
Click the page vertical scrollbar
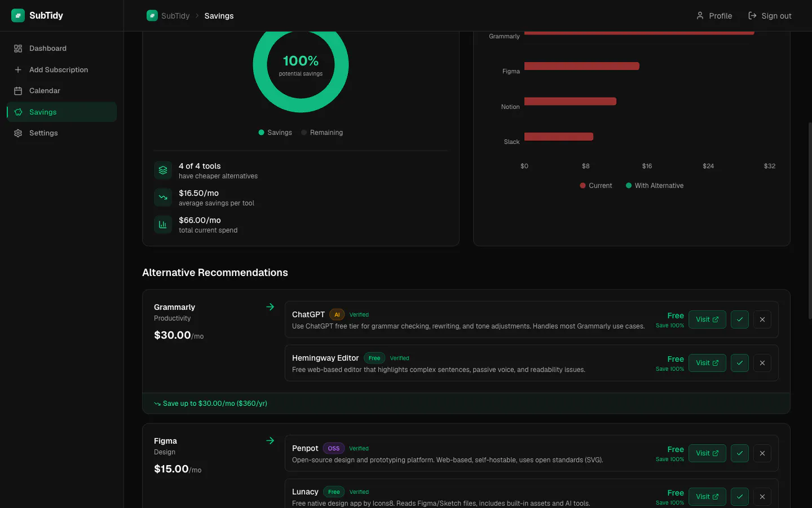tap(810, 220)
